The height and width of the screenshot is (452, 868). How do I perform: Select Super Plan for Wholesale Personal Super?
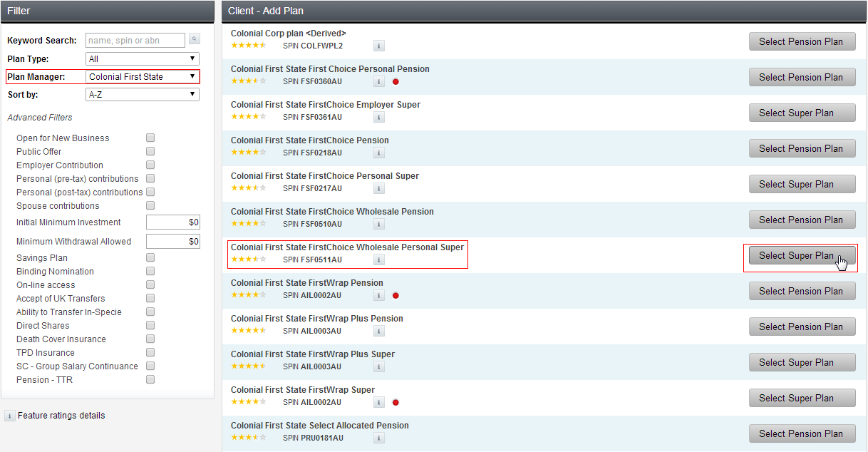802,255
